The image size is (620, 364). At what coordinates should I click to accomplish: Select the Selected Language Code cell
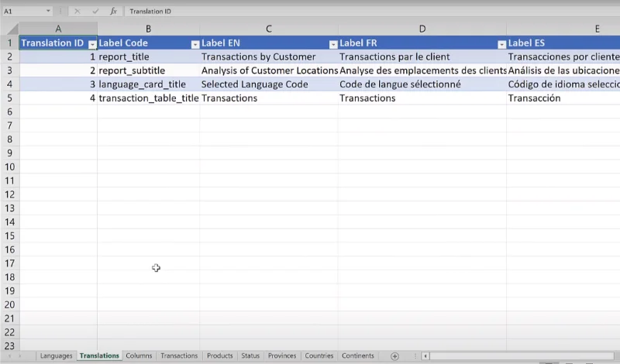tap(269, 84)
